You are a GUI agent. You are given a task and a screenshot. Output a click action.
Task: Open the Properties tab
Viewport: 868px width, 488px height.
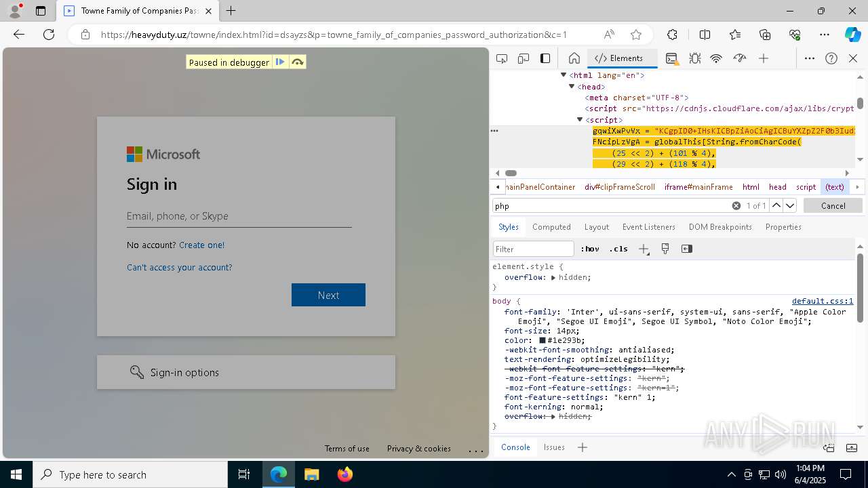point(783,227)
